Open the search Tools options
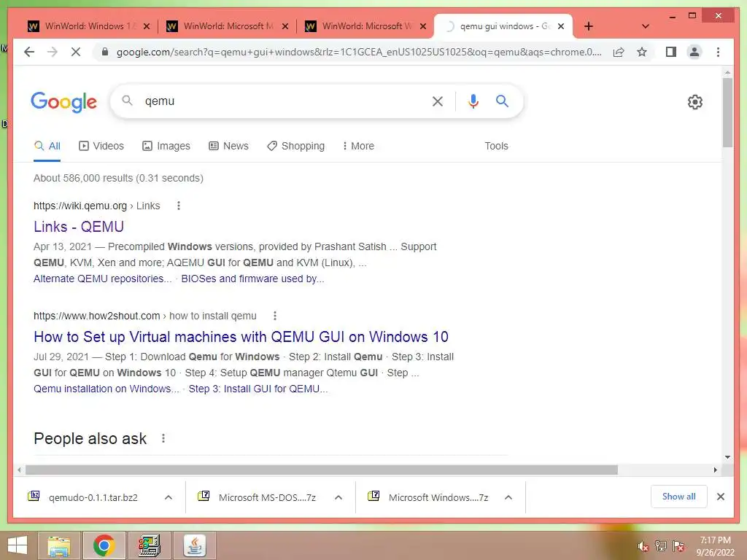Screen dimensions: 747x560 [x=496, y=146]
